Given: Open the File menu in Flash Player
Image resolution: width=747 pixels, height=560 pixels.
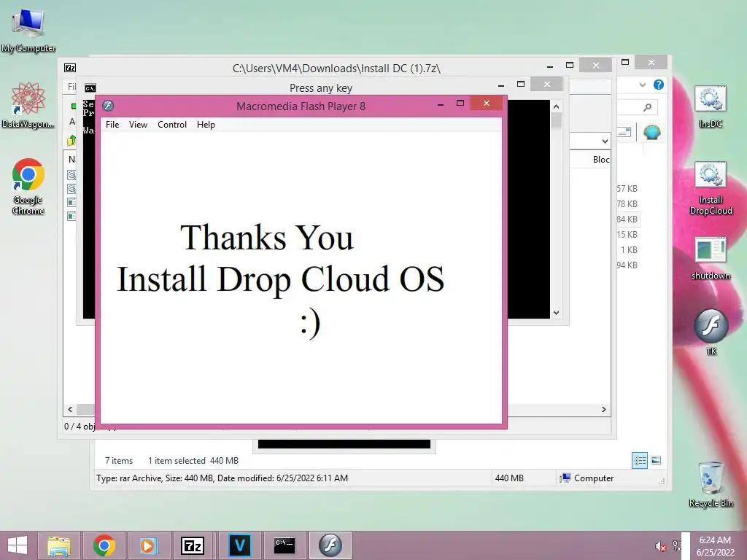Looking at the screenshot, I should click(x=112, y=124).
